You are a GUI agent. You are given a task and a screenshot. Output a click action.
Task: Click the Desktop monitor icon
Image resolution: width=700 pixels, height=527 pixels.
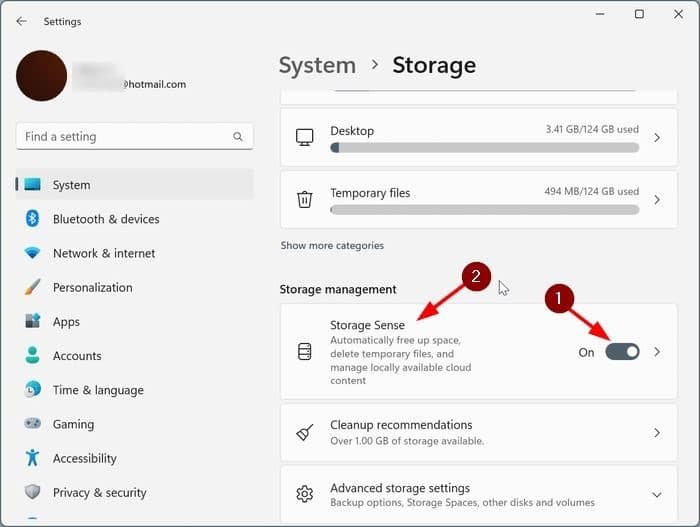[305, 138]
